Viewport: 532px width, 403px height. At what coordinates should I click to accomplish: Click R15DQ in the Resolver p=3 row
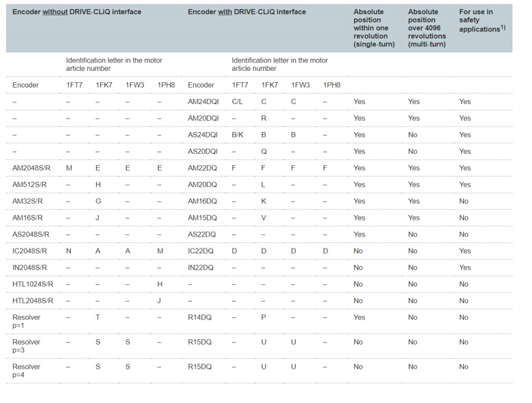click(200, 343)
